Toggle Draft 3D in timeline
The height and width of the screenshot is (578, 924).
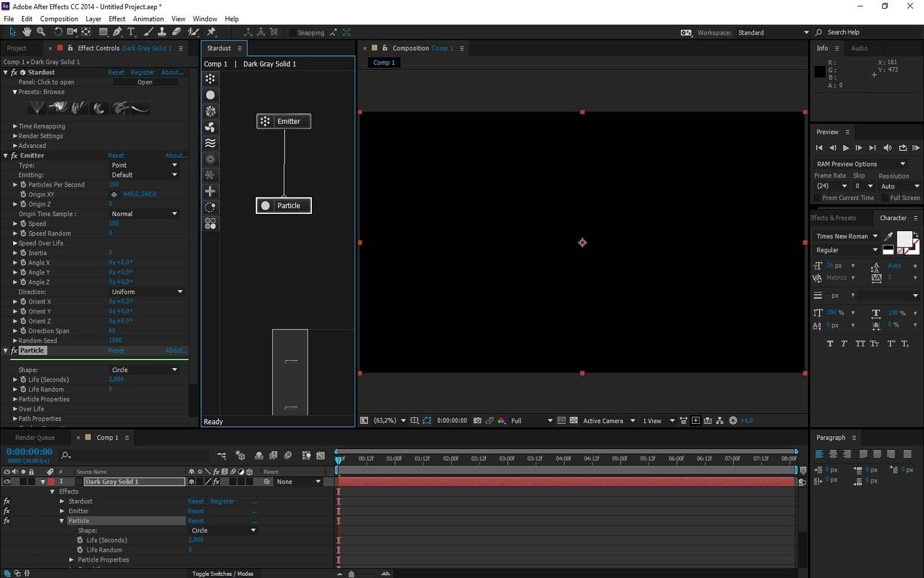coord(240,455)
